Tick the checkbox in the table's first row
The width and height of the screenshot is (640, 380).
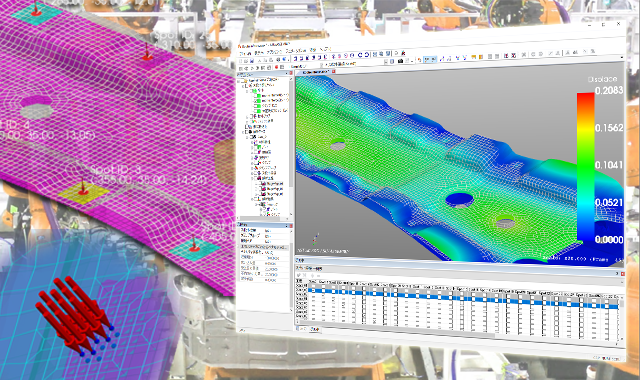(x=313, y=286)
